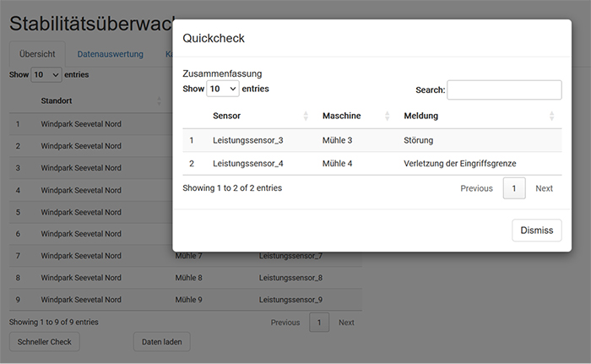Select the Leistungssensor_3 Störung row
The height and width of the screenshot is (364, 591).
click(x=371, y=140)
